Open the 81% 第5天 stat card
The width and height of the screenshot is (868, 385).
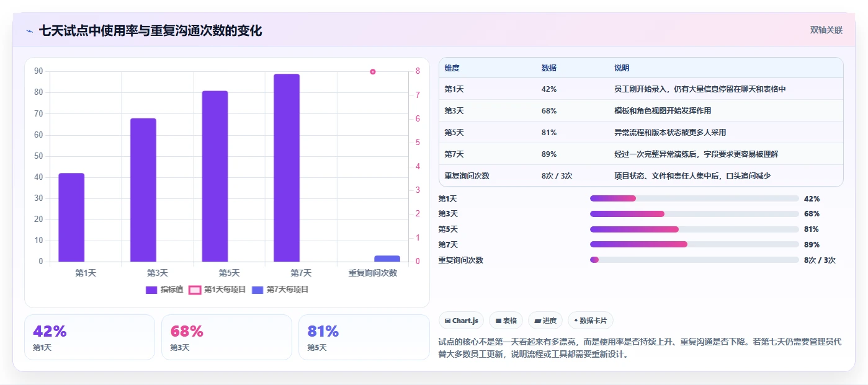[x=364, y=337]
